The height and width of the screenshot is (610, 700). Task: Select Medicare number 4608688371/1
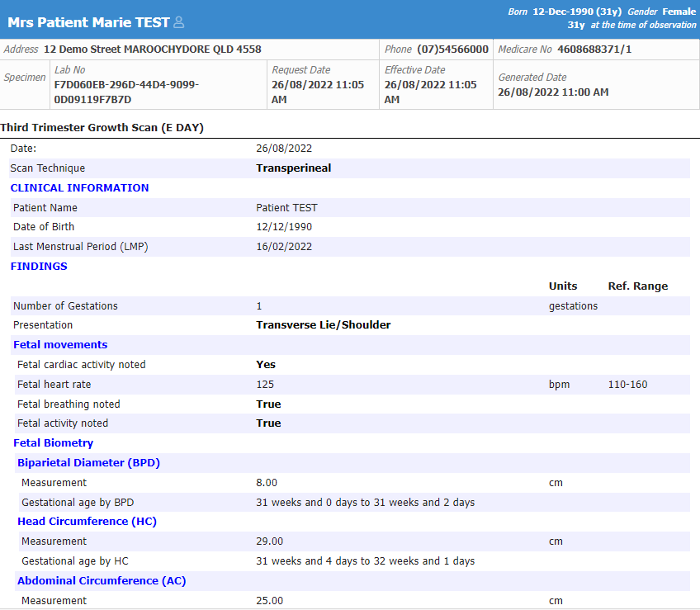pos(594,50)
